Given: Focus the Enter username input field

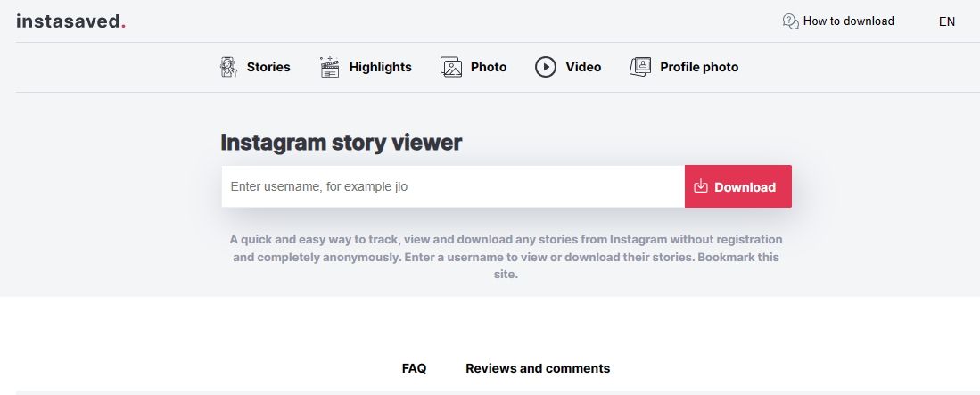Looking at the screenshot, I should (x=453, y=186).
